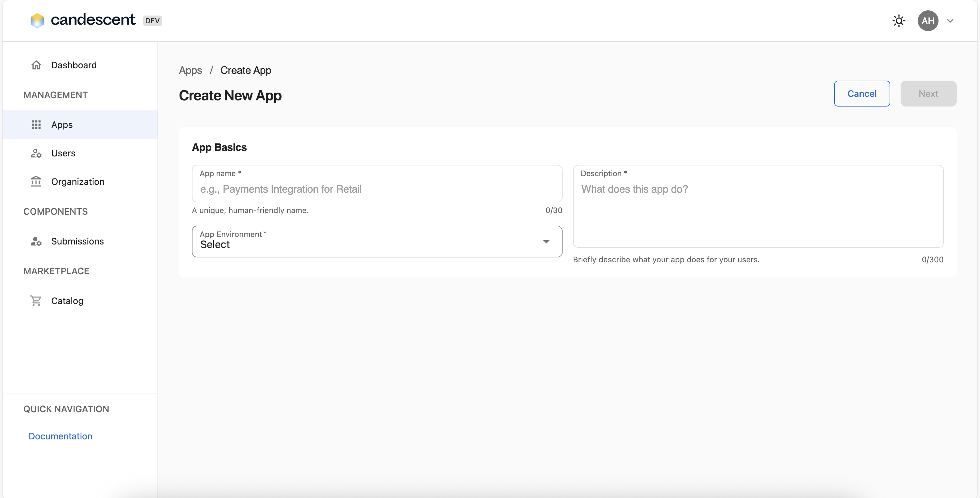Screen dimensions: 980x498
Task: Click the Next button
Action: click(928, 94)
